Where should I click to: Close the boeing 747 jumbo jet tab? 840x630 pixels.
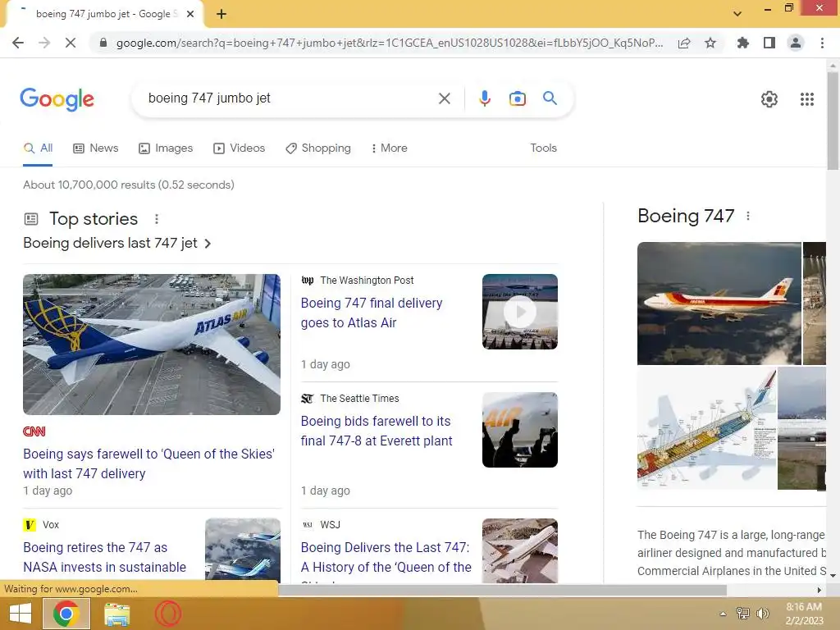[190, 15]
